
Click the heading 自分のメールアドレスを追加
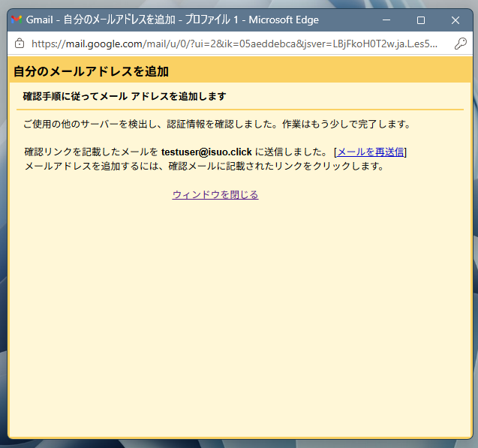91,71
